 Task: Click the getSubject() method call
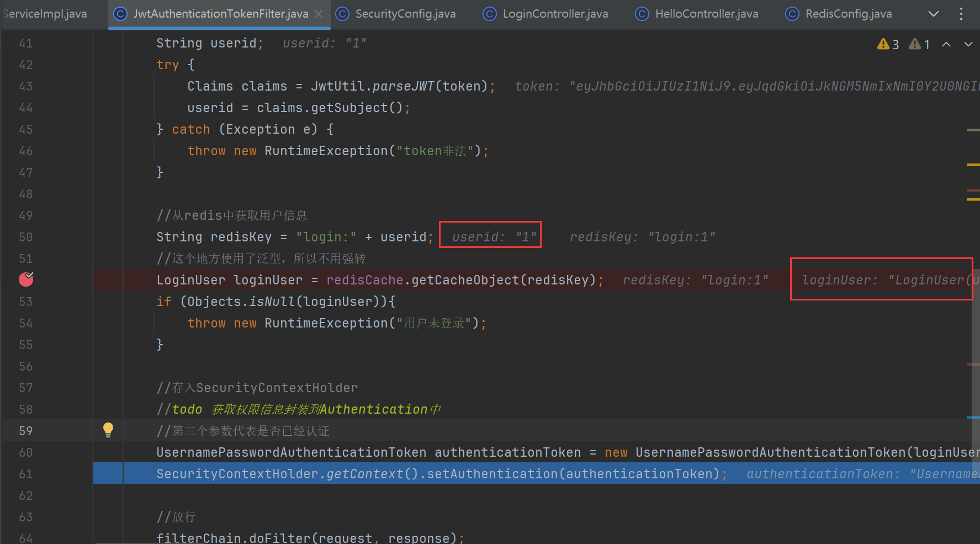pyautogui.click(x=357, y=108)
